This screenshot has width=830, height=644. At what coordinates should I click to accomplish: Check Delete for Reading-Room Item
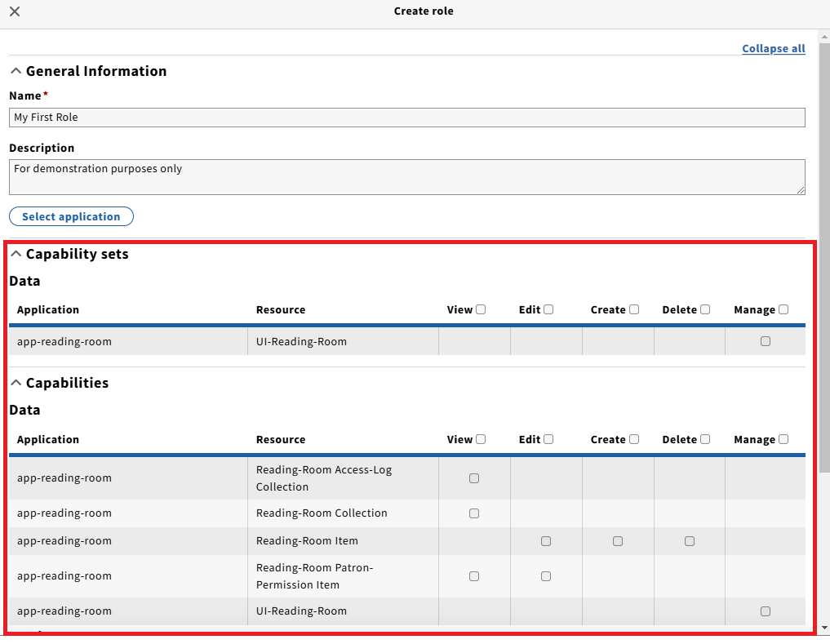(690, 541)
